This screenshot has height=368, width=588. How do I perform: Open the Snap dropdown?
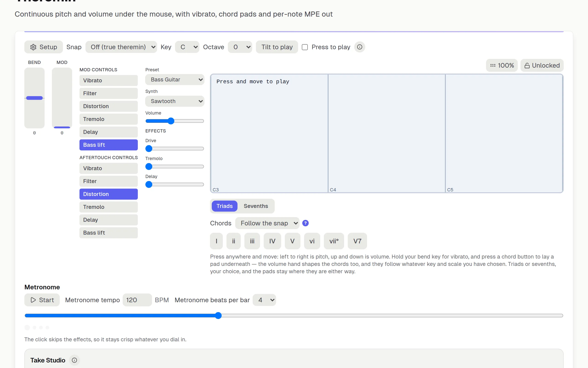pyautogui.click(x=121, y=47)
